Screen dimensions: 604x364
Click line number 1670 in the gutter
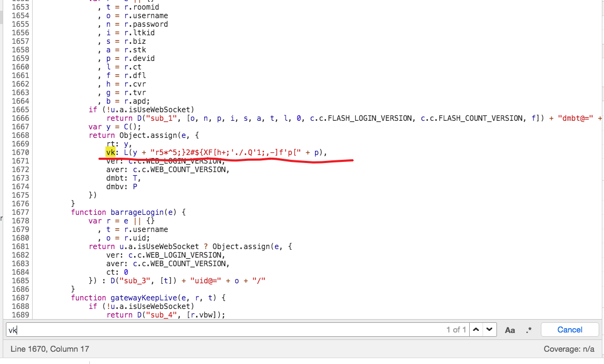point(20,152)
